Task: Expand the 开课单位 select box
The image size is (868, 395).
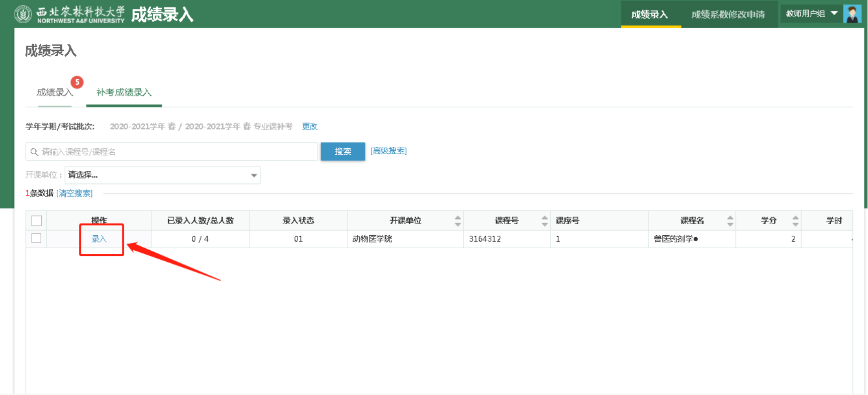Action: (162, 175)
